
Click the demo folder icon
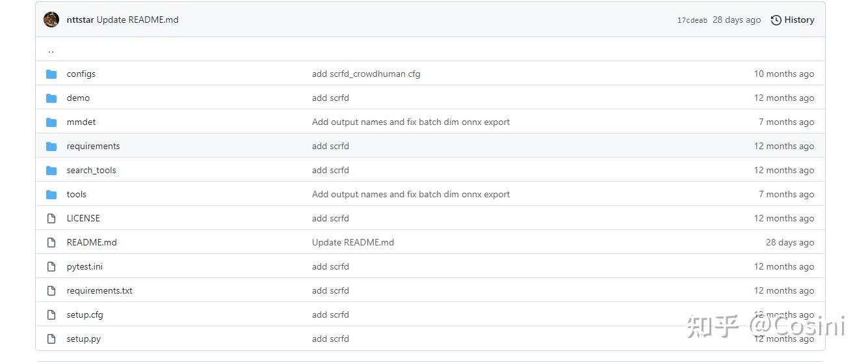(51, 98)
